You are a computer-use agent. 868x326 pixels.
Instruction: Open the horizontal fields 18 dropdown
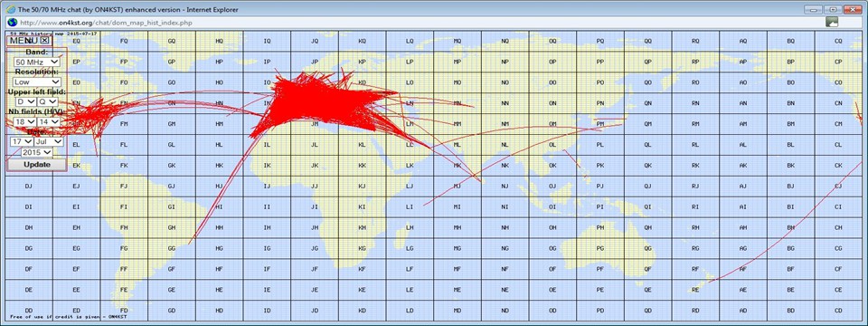pos(24,121)
